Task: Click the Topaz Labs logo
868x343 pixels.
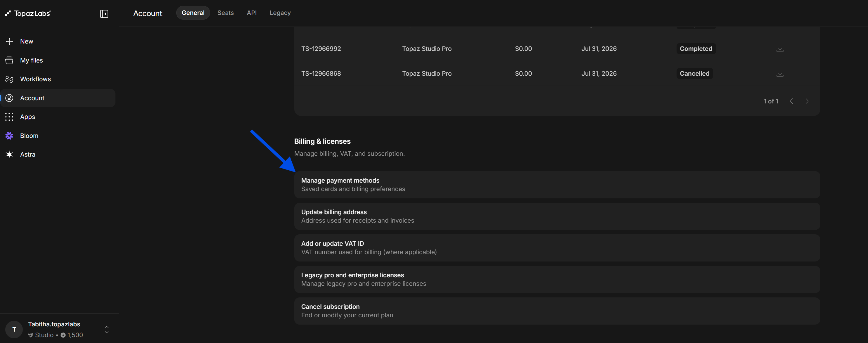Action: [x=28, y=13]
